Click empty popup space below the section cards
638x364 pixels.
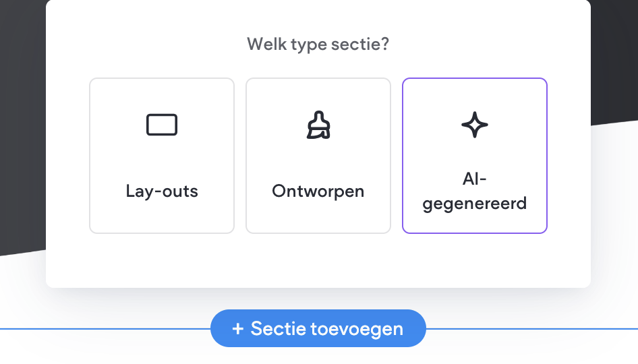pyautogui.click(x=318, y=262)
